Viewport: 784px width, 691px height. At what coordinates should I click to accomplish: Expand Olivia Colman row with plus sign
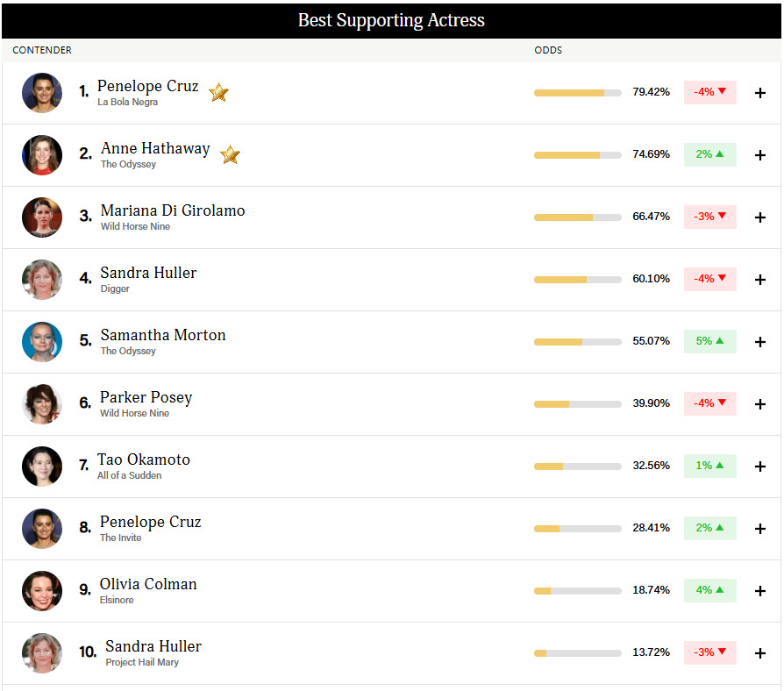coord(760,591)
